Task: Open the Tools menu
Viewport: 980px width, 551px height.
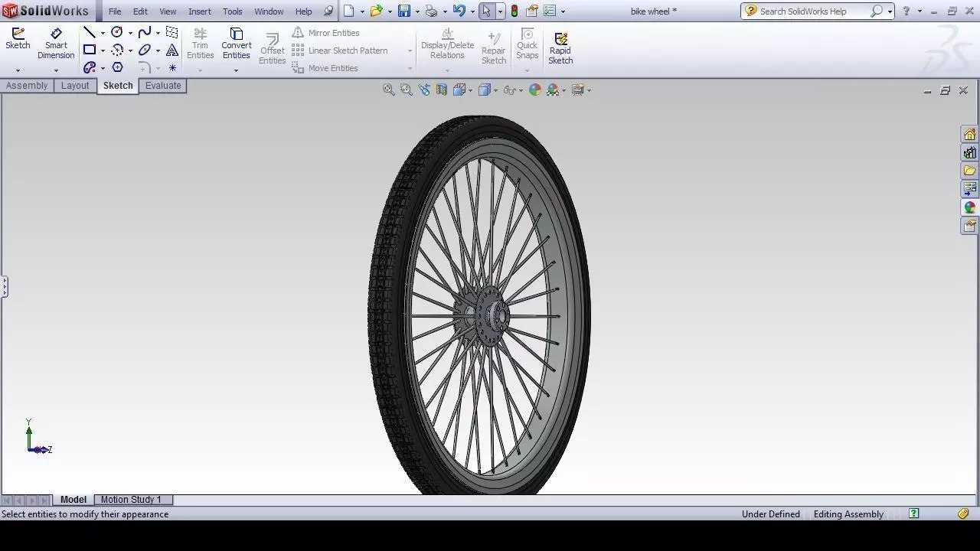Action: pyautogui.click(x=232, y=11)
